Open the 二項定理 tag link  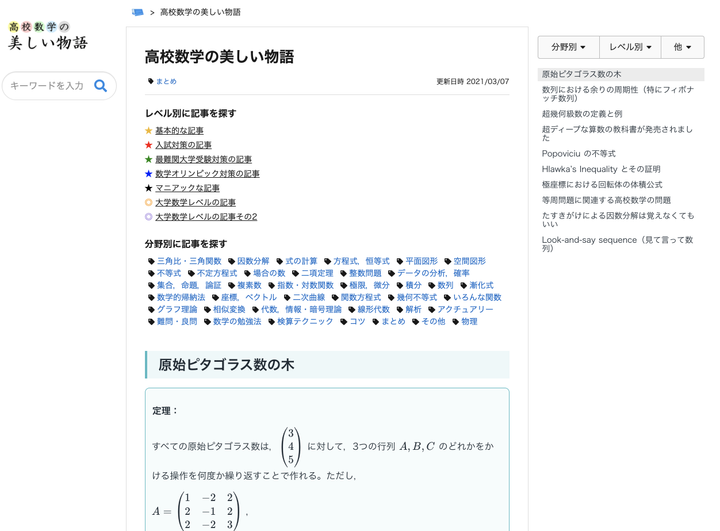pos(317,273)
